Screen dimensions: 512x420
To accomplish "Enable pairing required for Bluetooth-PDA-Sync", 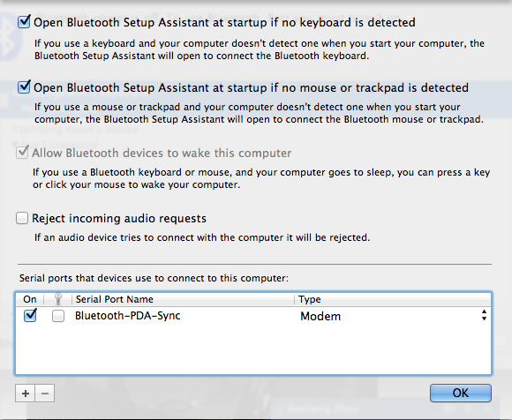I will pyautogui.click(x=58, y=316).
